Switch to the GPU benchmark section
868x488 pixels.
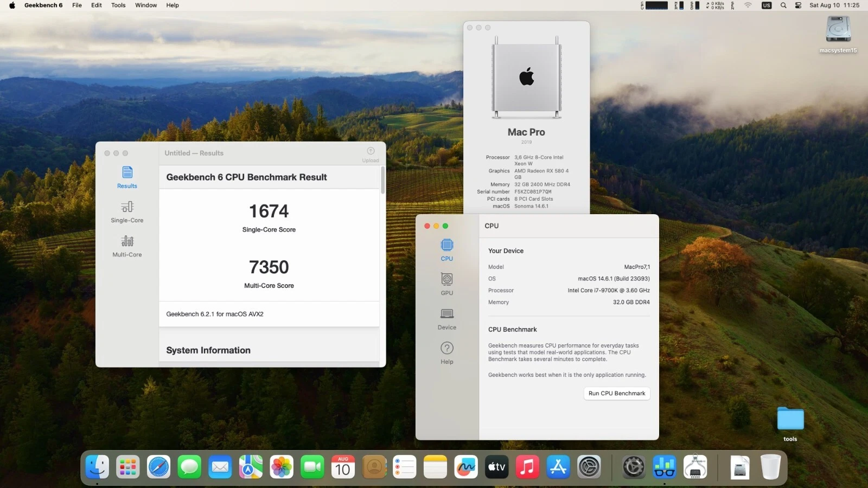coord(447,284)
